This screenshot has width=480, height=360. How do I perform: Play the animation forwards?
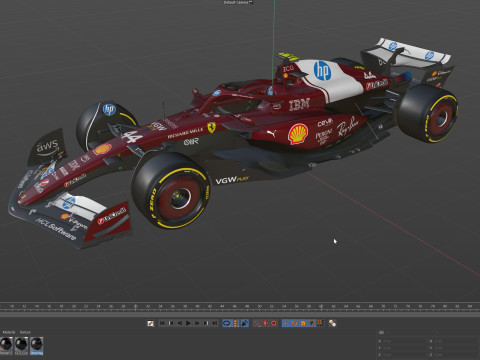pyautogui.click(x=188, y=323)
